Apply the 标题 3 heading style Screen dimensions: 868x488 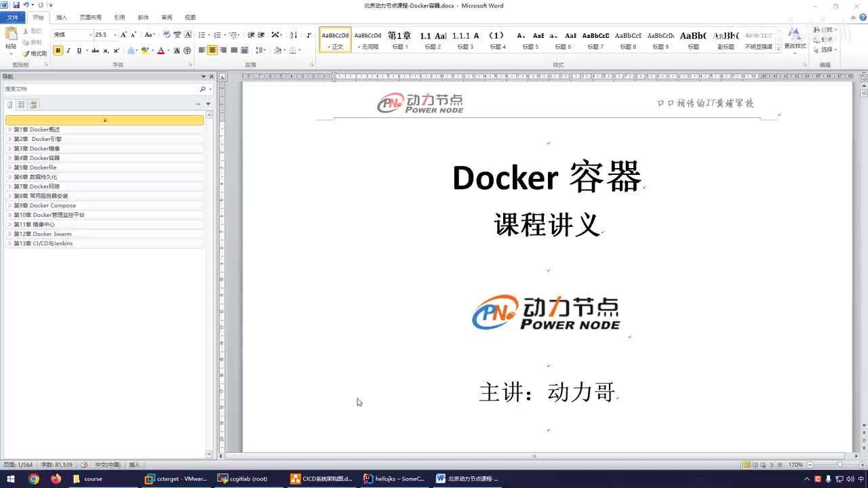465,40
